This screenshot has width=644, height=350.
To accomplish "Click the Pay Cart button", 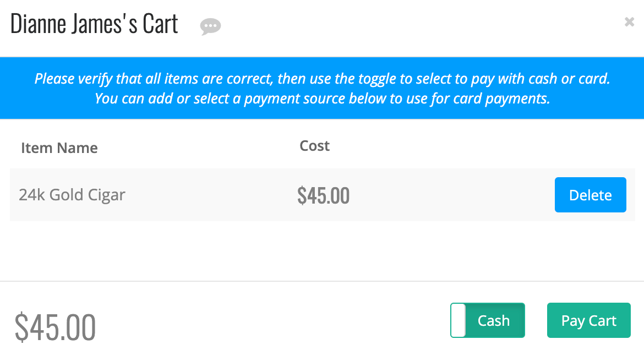I will 588,320.
